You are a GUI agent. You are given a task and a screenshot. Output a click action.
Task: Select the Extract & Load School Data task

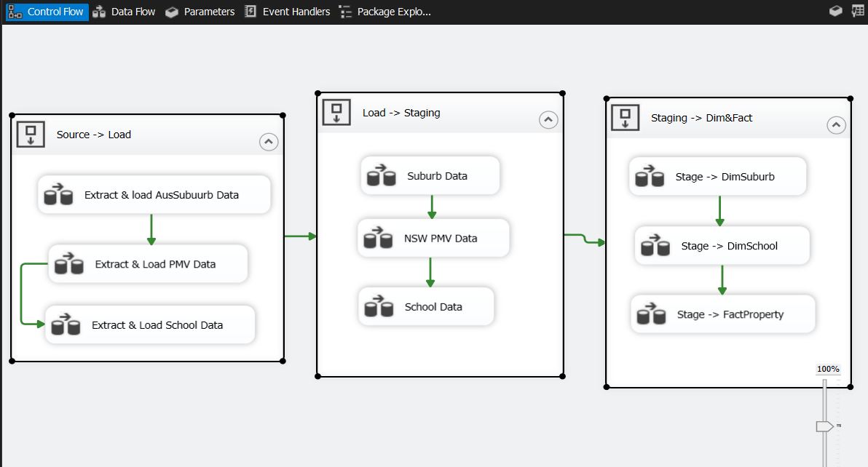click(157, 325)
